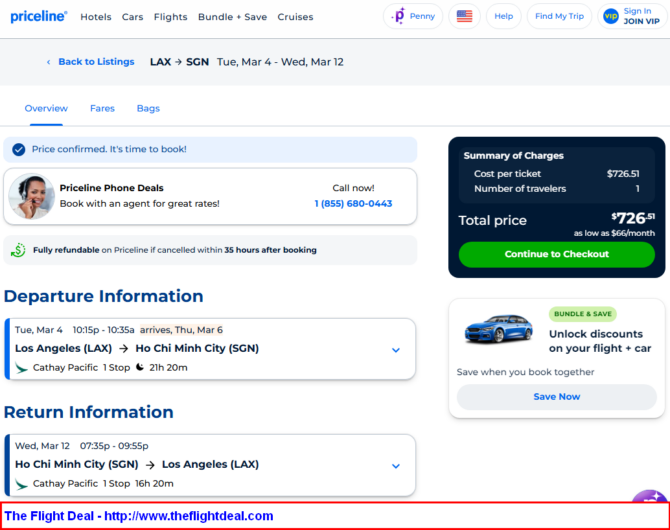Open Bundle + Save menu item
The height and width of the screenshot is (530, 670).
tap(232, 17)
